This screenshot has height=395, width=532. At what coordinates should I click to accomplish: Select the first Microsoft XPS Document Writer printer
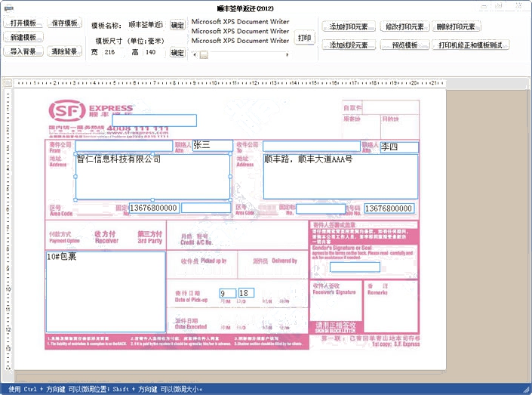click(240, 22)
